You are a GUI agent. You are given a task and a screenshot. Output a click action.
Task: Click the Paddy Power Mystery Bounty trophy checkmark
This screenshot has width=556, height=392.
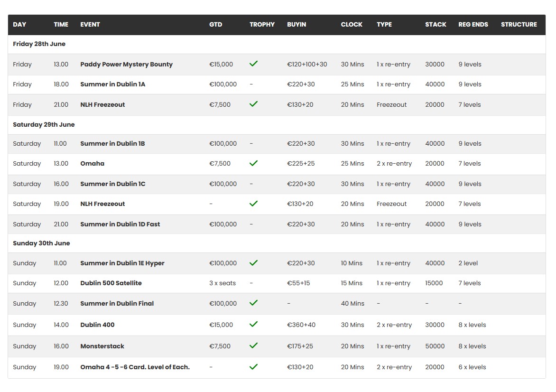tap(253, 64)
